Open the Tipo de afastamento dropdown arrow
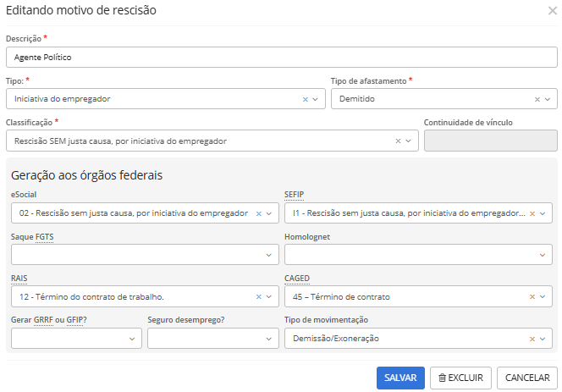562x392 pixels. coord(548,99)
